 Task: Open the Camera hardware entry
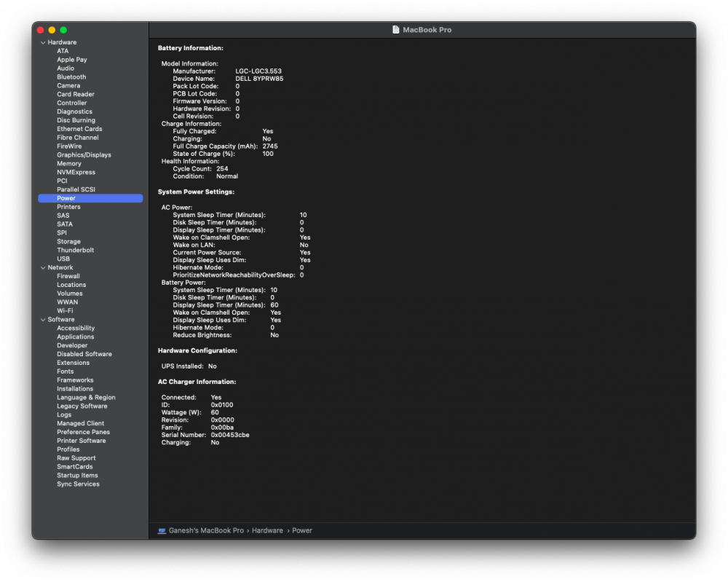coord(68,85)
